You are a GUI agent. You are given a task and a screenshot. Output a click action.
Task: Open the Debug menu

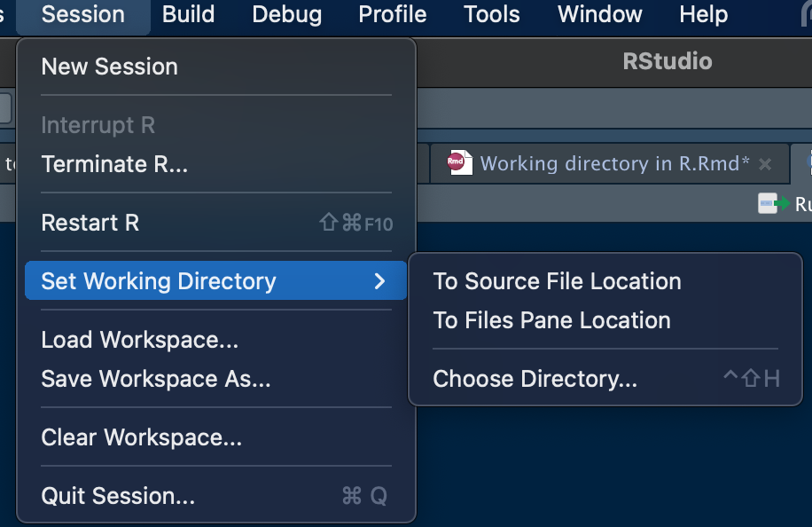click(286, 14)
